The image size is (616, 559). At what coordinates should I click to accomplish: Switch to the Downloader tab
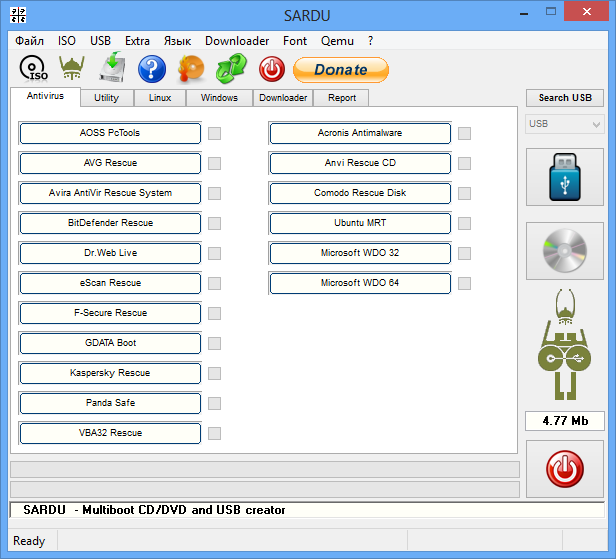pyautogui.click(x=283, y=98)
